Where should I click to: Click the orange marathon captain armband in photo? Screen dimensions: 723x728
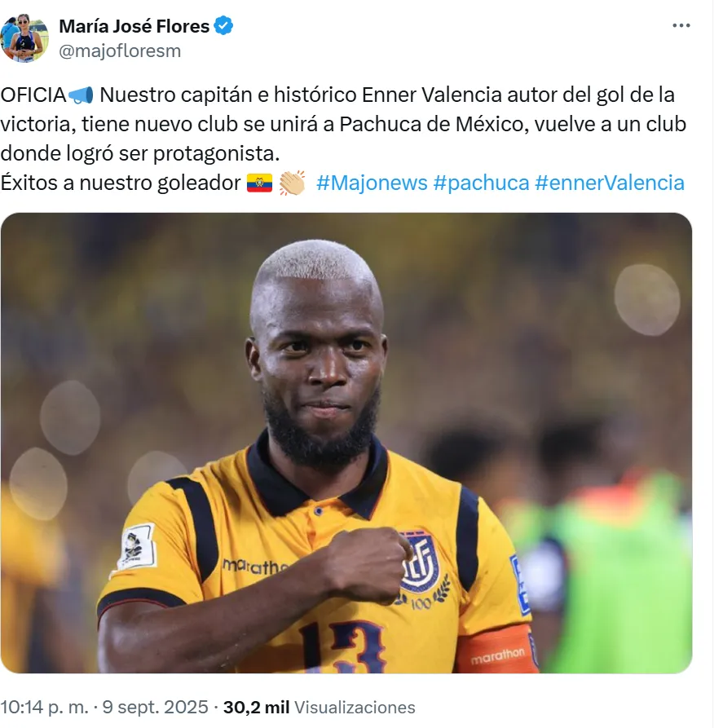[x=496, y=651]
